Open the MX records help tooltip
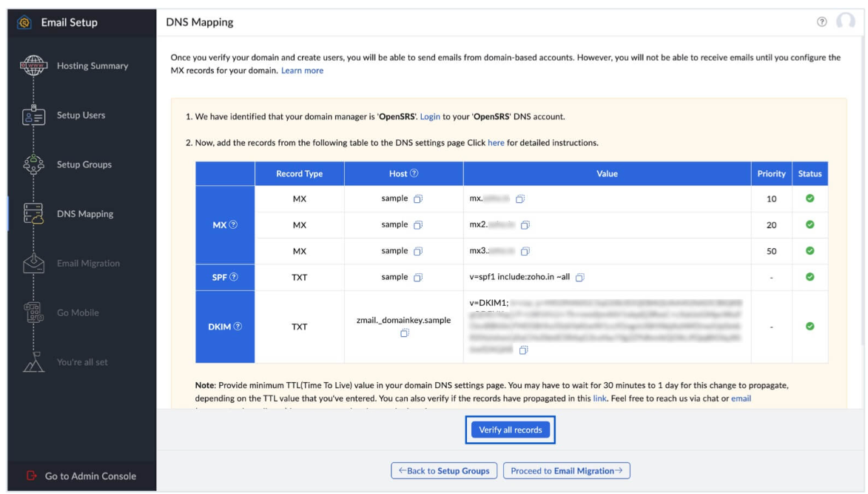This screenshot has width=868, height=494. (232, 224)
